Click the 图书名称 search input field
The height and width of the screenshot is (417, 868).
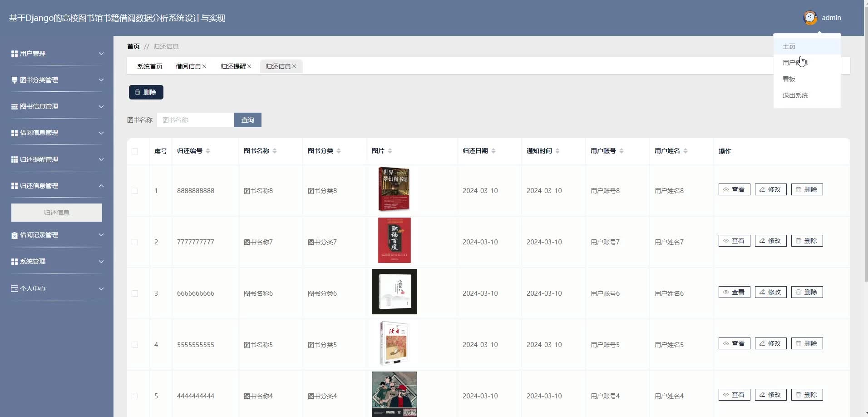[196, 120]
